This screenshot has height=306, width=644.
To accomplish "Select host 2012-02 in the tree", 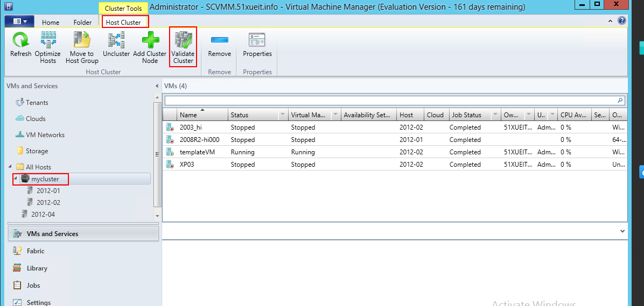I will [x=48, y=202].
